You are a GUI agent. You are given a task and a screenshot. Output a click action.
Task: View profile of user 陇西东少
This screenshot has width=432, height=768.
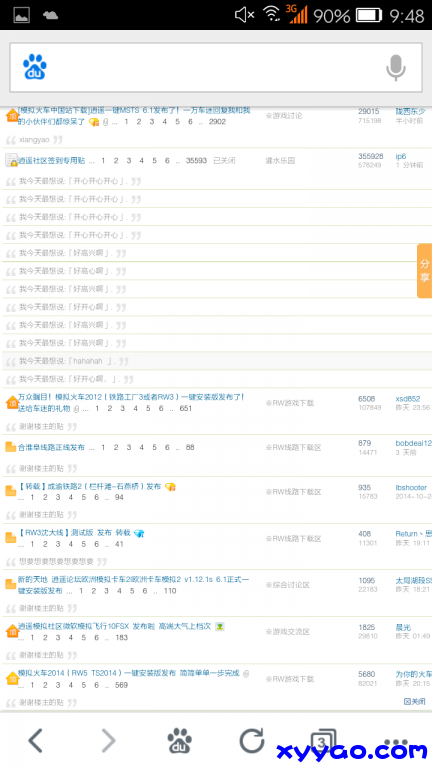pyautogui.click(x=410, y=112)
